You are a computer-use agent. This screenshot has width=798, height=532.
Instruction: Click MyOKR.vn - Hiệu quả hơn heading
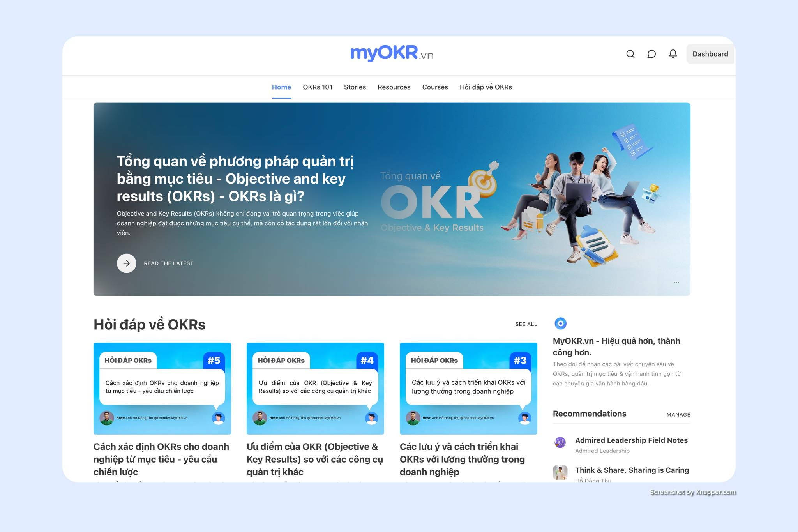tap(616, 346)
